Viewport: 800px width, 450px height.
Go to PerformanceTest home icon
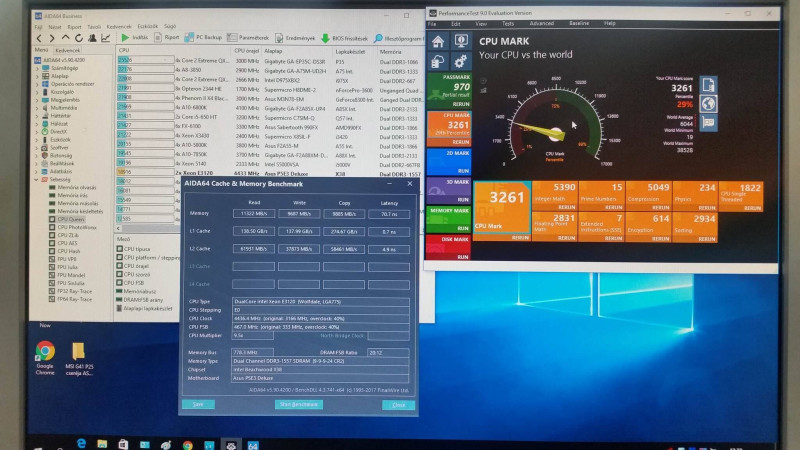pyautogui.click(x=438, y=42)
